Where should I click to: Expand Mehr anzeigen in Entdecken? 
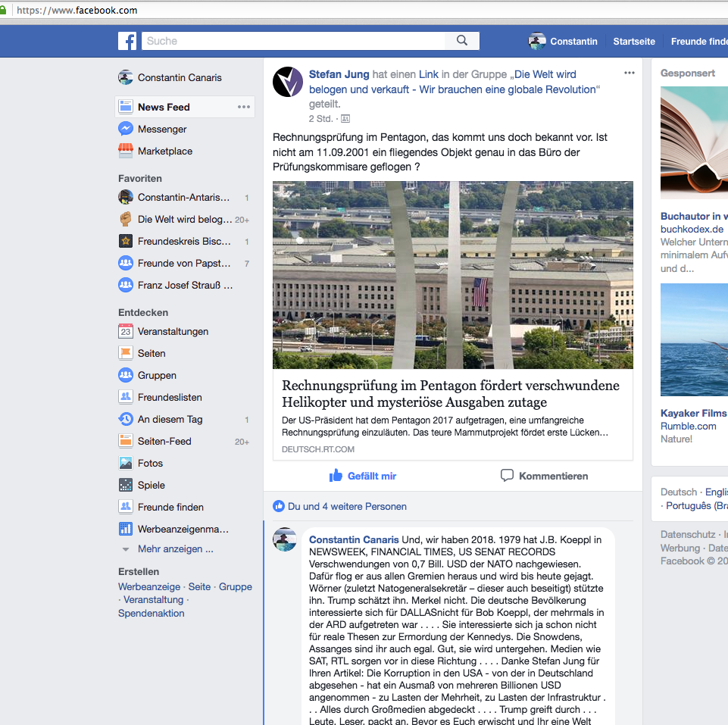pyautogui.click(x=176, y=549)
